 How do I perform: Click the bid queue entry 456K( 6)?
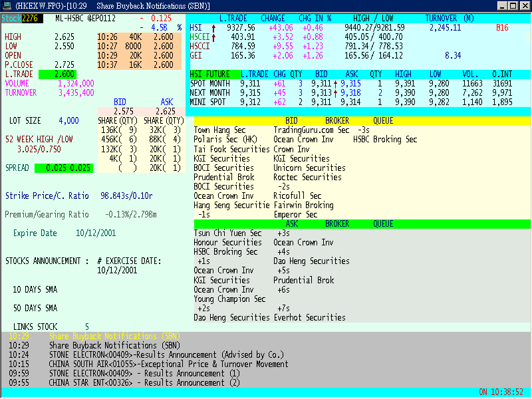[x=119, y=139]
